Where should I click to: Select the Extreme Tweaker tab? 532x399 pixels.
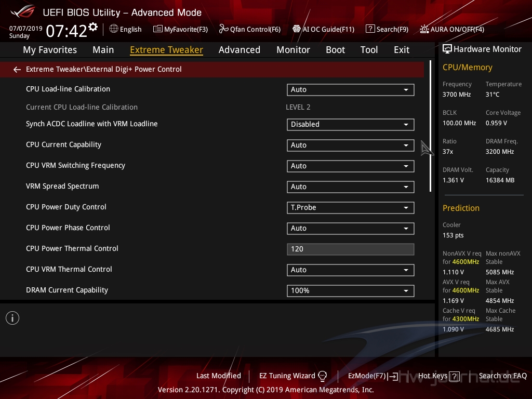tap(167, 50)
